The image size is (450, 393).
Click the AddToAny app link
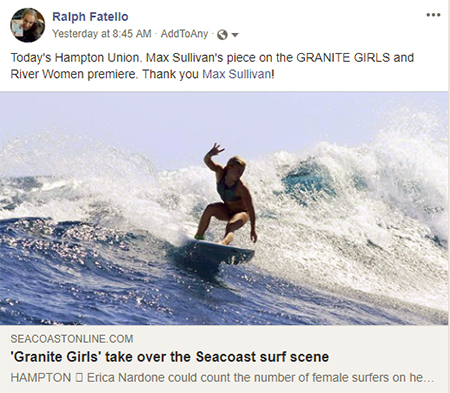(x=184, y=34)
